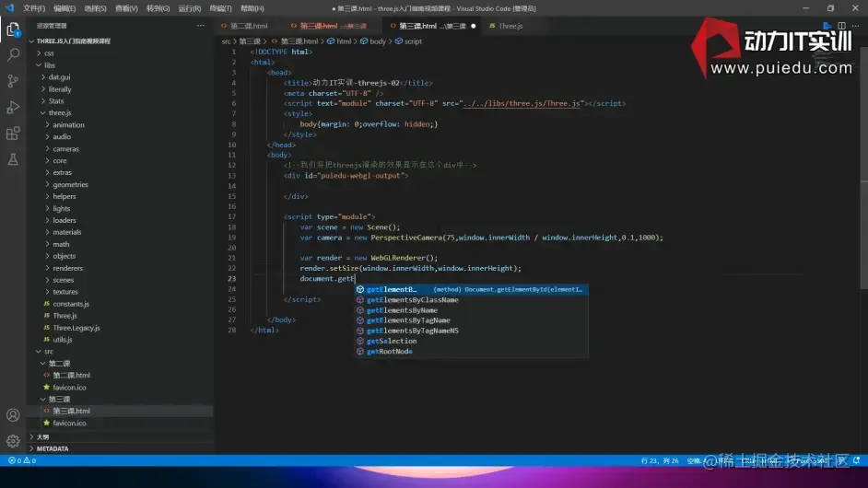Expand the geometries folder
The width and height of the screenshot is (868, 488).
pyautogui.click(x=70, y=185)
